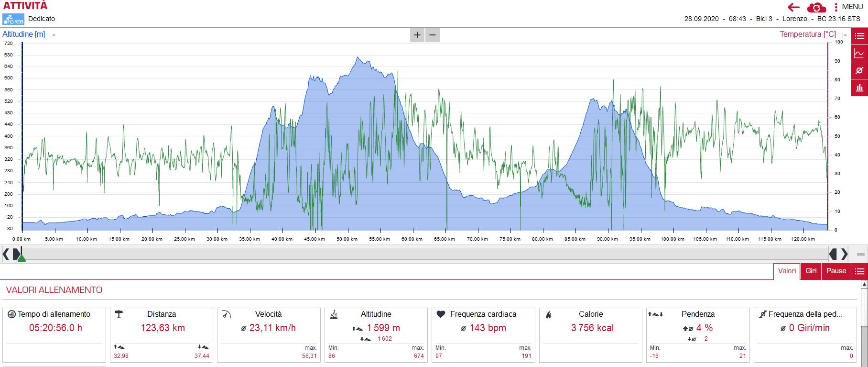Open the chart list options icon in sidebar
The width and height of the screenshot is (868, 367).
[859, 36]
